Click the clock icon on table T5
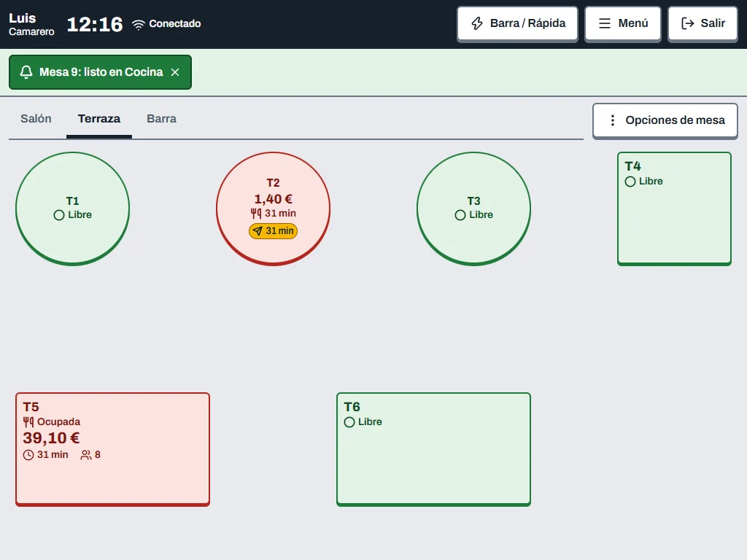The image size is (747, 560). (28, 455)
